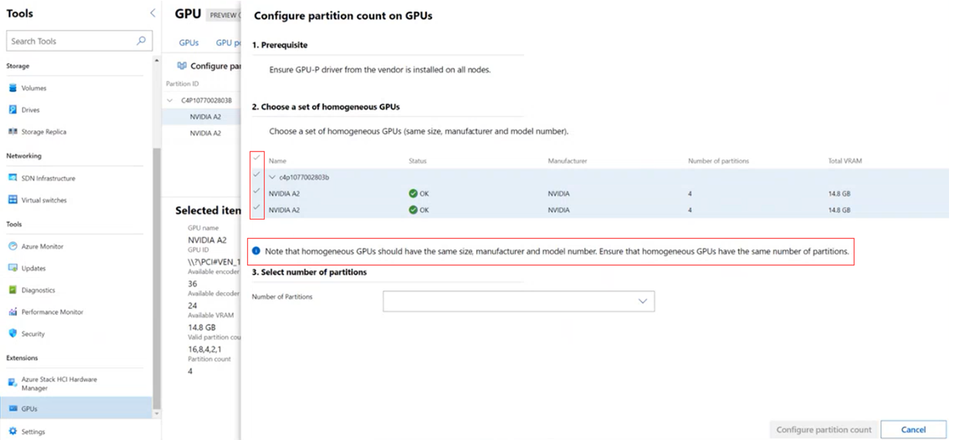Toggle the select-all checkbox in GPU table header
Image resolution: width=980 pixels, height=440 pixels.
click(257, 158)
